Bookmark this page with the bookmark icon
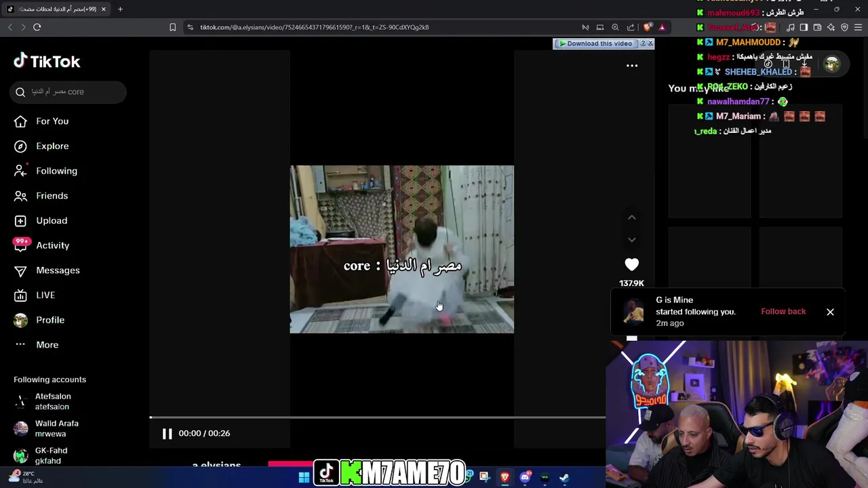The height and width of the screenshot is (488, 868). 172,27
